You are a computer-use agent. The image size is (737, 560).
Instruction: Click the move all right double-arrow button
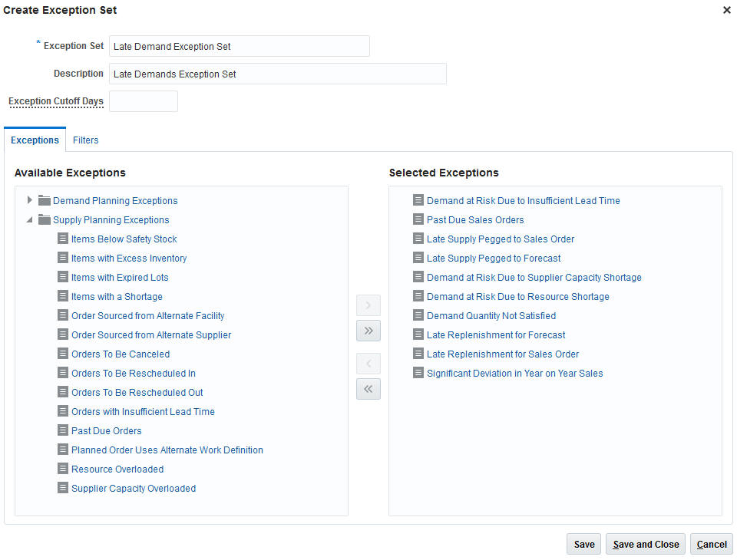368,331
